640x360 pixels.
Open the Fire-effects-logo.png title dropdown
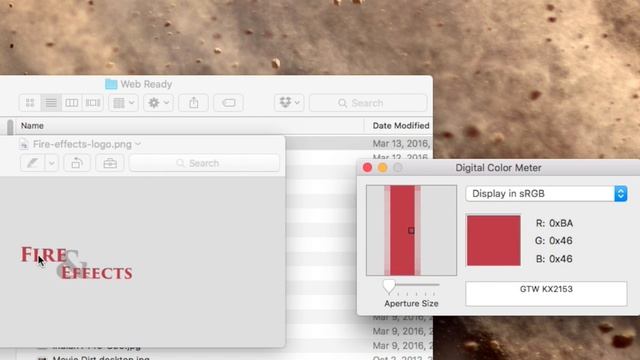[138, 144]
